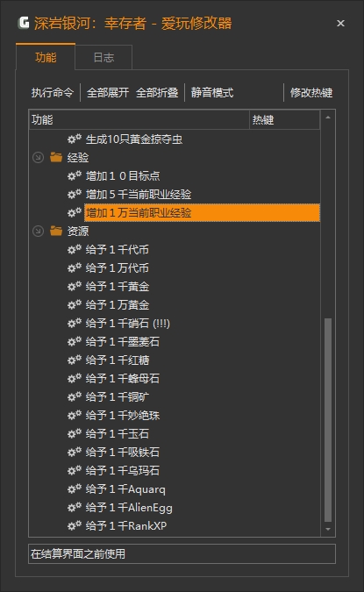364x592 pixels.
Task: Collapse the 经验 group with its arrow
Action: (x=38, y=158)
